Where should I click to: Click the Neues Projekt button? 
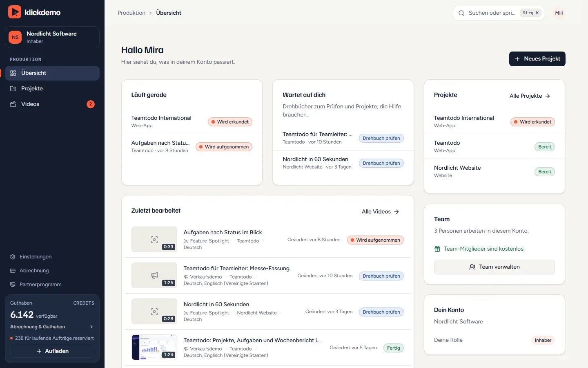pos(537,59)
